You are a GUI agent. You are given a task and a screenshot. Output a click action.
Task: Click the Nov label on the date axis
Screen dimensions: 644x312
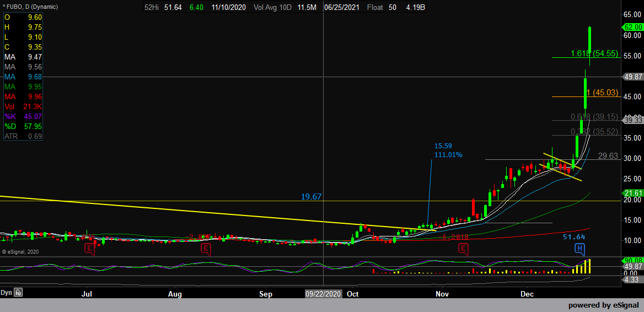coord(442,294)
